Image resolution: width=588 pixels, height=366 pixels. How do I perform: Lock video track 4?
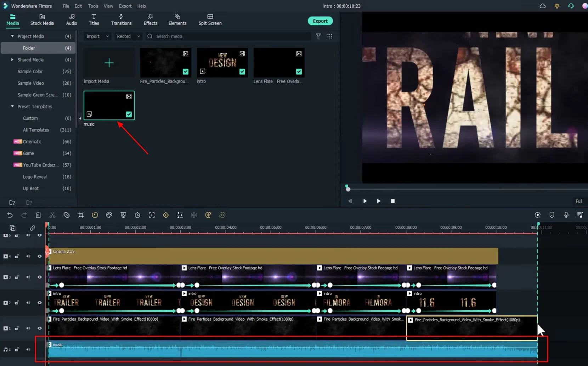17,256
